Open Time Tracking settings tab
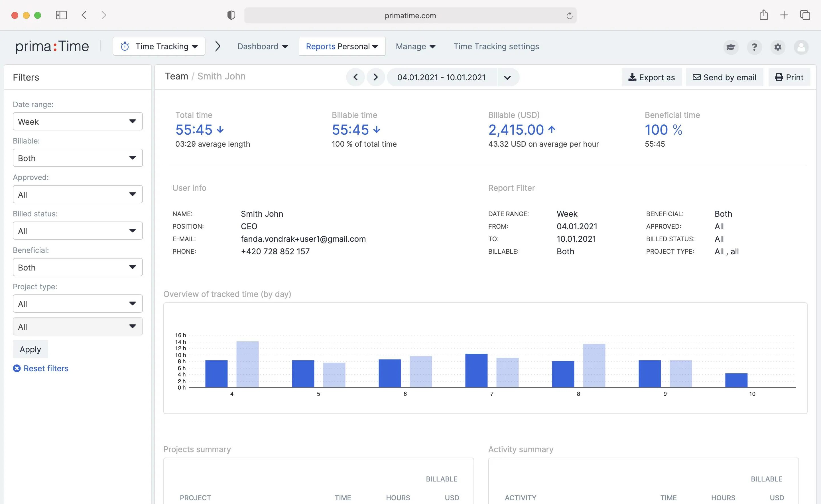 496,46
